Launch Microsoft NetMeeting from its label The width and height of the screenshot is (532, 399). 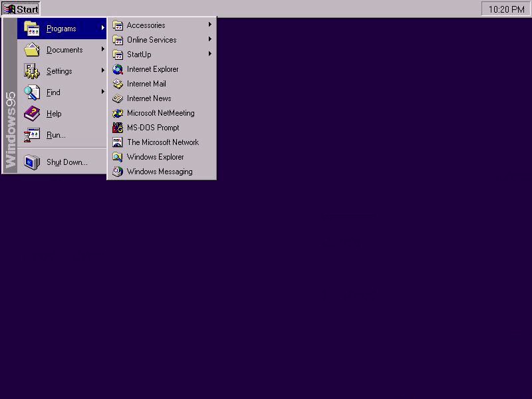161,113
